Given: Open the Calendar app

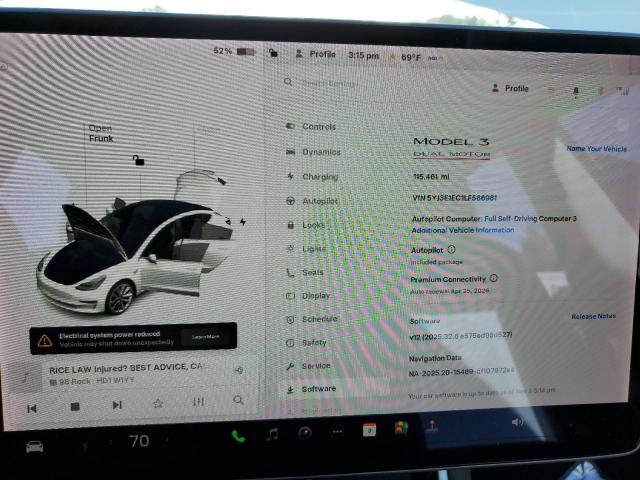Looking at the screenshot, I should (369, 430).
